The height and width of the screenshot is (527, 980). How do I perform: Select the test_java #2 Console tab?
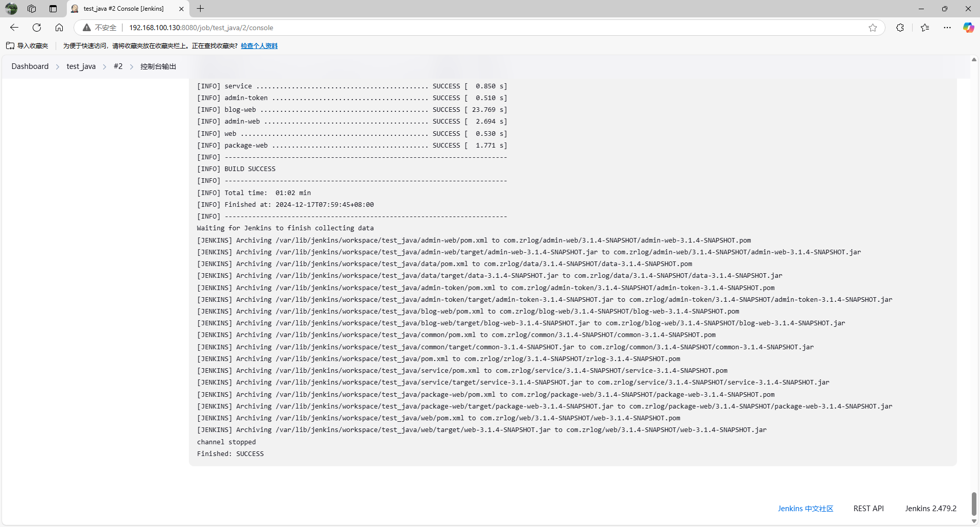click(x=124, y=9)
